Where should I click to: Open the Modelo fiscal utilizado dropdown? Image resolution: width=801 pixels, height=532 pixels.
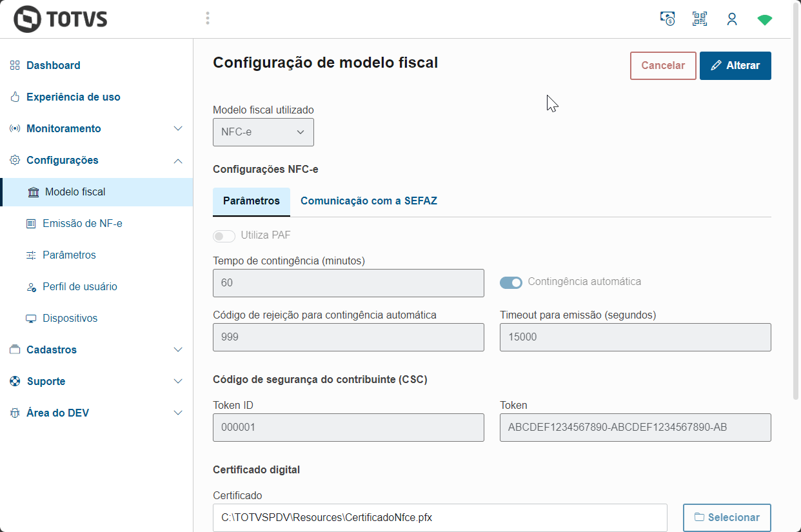(x=263, y=132)
